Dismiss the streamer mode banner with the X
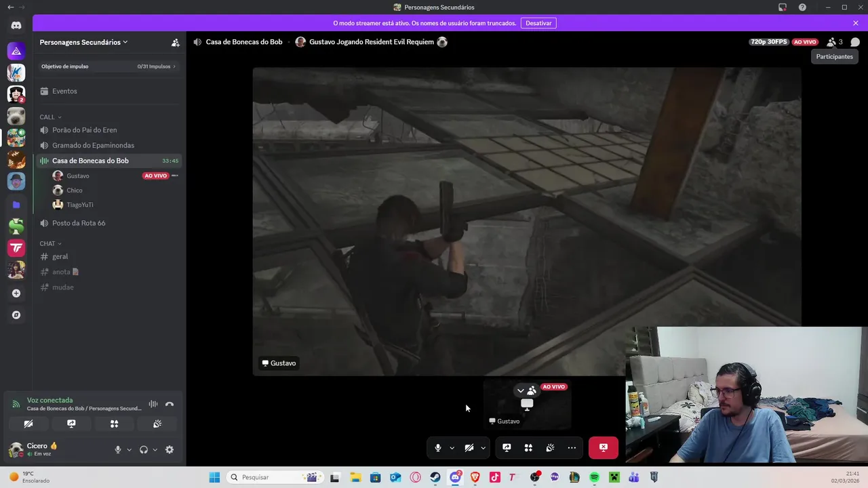Image resolution: width=868 pixels, height=488 pixels. pyautogui.click(x=856, y=23)
